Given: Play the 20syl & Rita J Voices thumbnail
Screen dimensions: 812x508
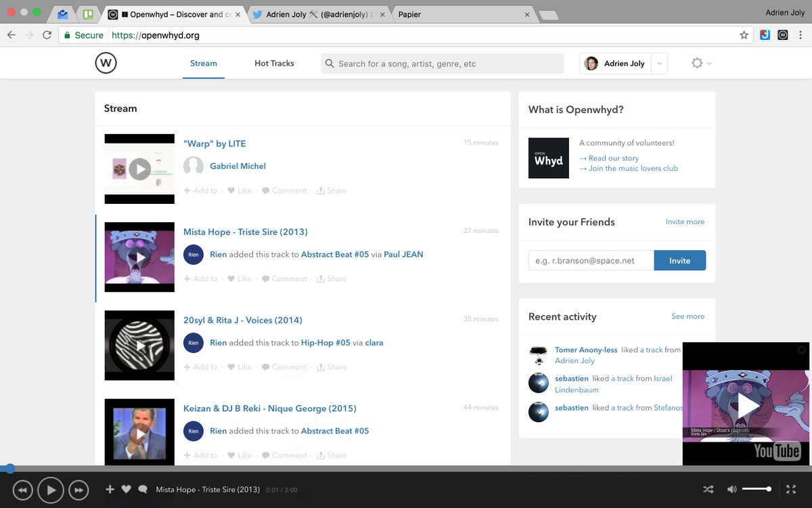Looking at the screenshot, I should (x=139, y=345).
